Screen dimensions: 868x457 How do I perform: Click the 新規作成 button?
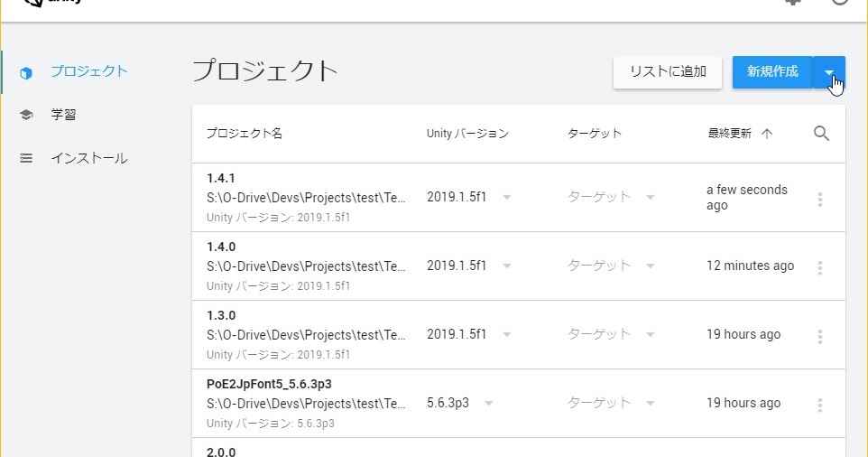772,72
